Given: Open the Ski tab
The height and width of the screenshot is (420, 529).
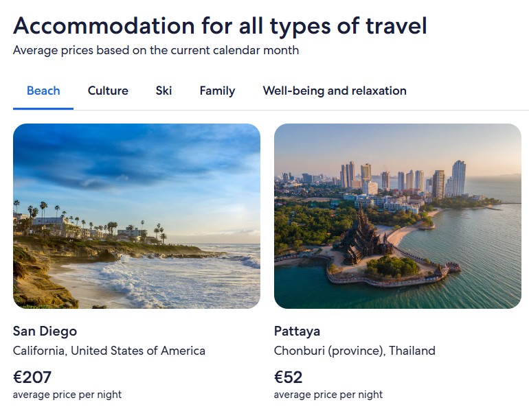Looking at the screenshot, I should pos(164,91).
